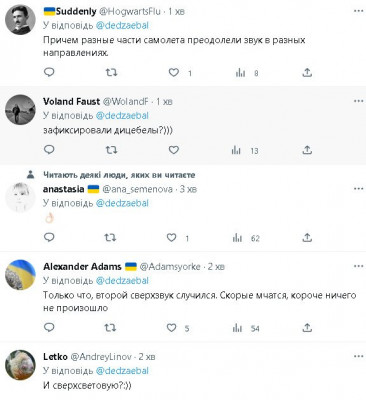Open more options on Suddenly's tweet
The width and height of the screenshot is (366, 400).
click(358, 11)
